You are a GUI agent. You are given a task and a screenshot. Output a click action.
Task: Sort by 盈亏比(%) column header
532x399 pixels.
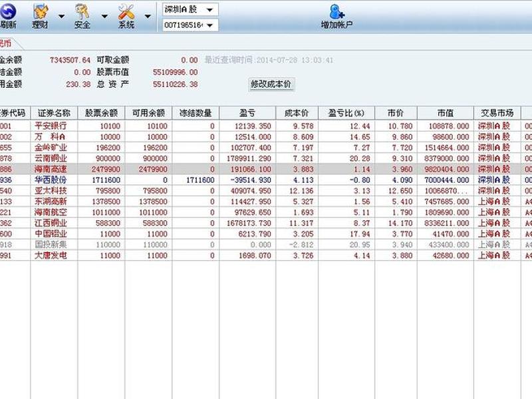(x=346, y=113)
